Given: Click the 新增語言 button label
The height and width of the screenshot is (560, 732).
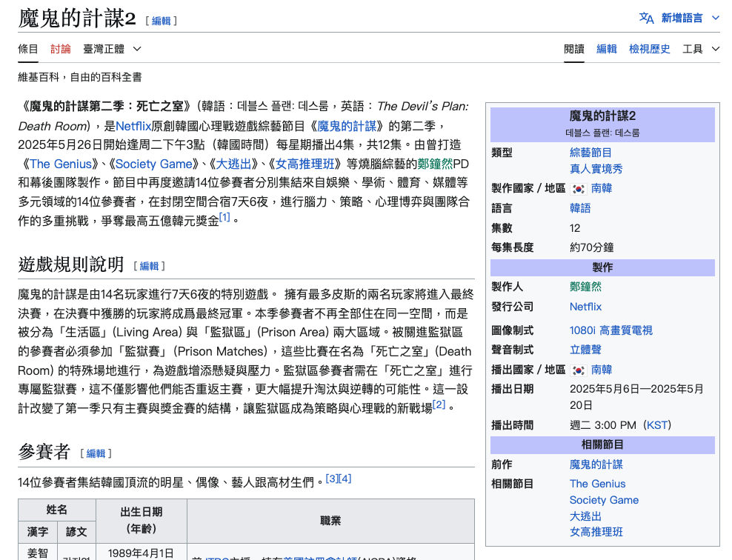Looking at the screenshot, I should click(x=682, y=19).
